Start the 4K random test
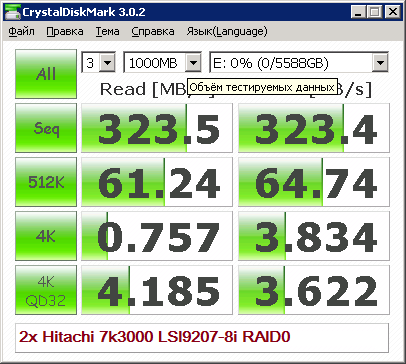The height and width of the screenshot is (364, 406). [46, 236]
